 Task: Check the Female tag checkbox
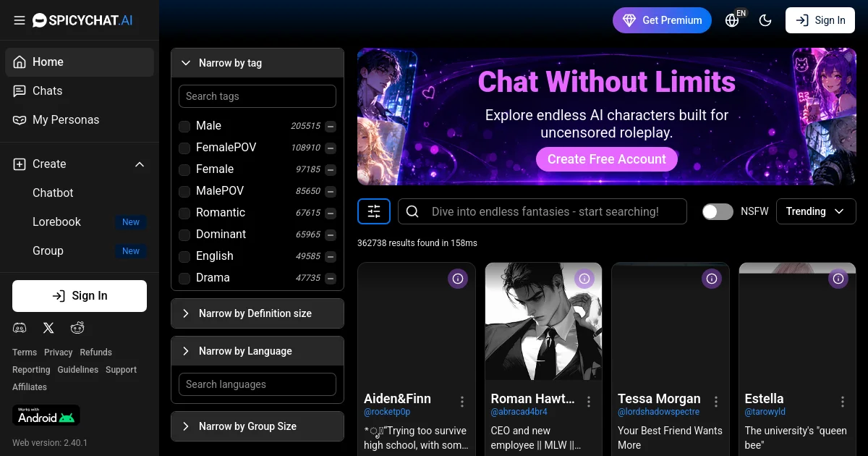[x=184, y=170]
